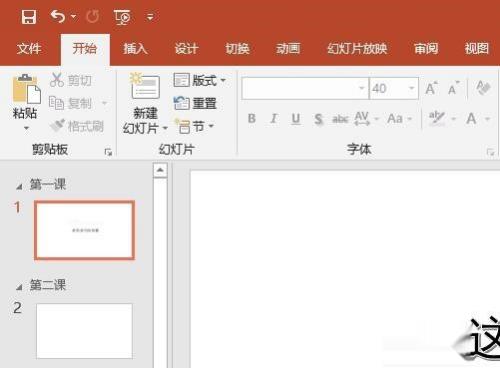Image resolution: width=500 pixels, height=368 pixels.
Task: Toggle strikethrough abc button
Action: (x=340, y=119)
